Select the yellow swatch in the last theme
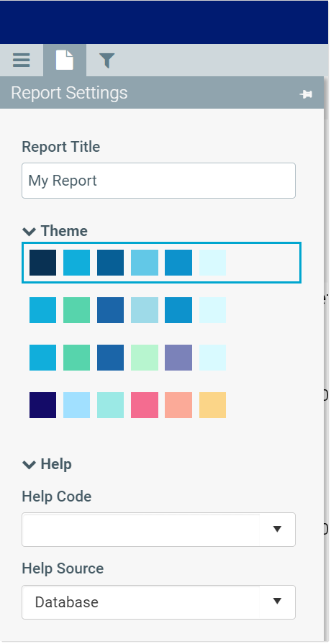Screen dimensions: 331x644 [x=213, y=405]
